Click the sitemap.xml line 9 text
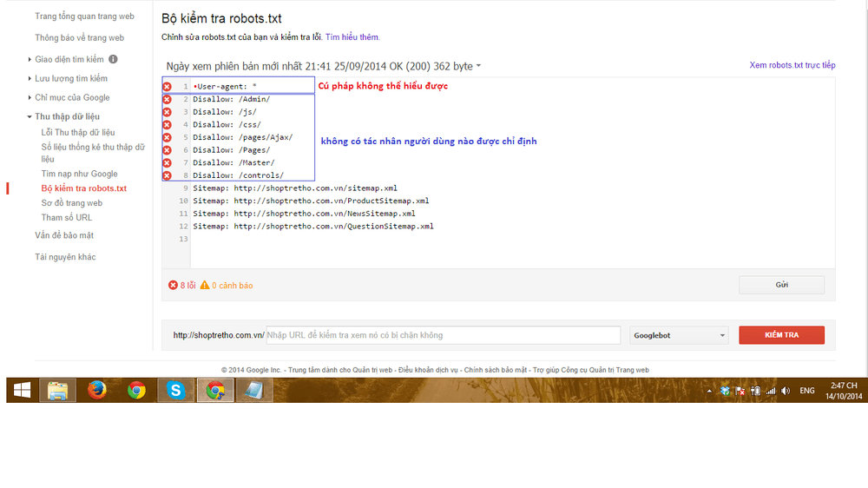868x488 pixels. 294,188
